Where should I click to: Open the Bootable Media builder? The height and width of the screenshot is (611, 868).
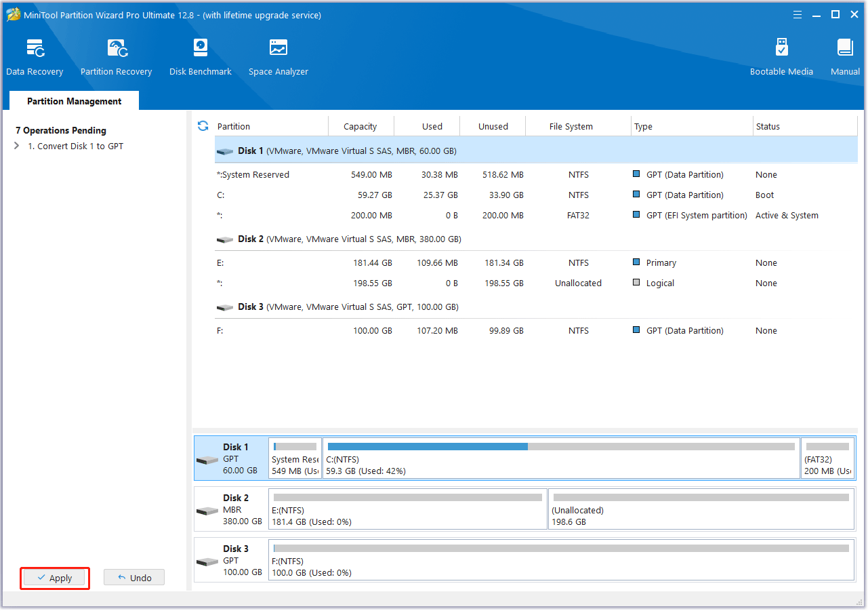pyautogui.click(x=781, y=57)
